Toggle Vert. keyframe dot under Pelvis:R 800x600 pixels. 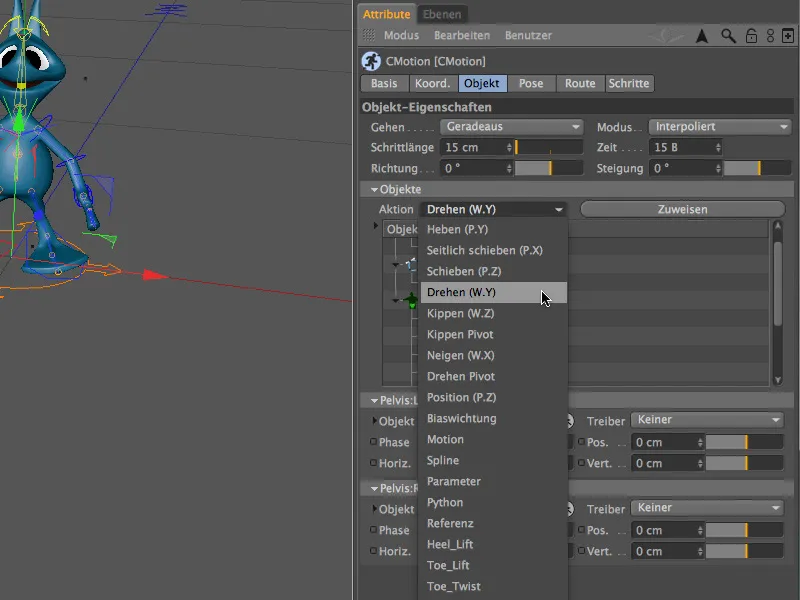[581, 551]
